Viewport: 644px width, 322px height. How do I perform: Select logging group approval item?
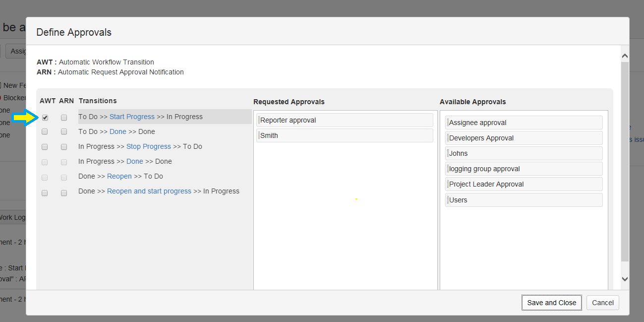click(x=524, y=169)
